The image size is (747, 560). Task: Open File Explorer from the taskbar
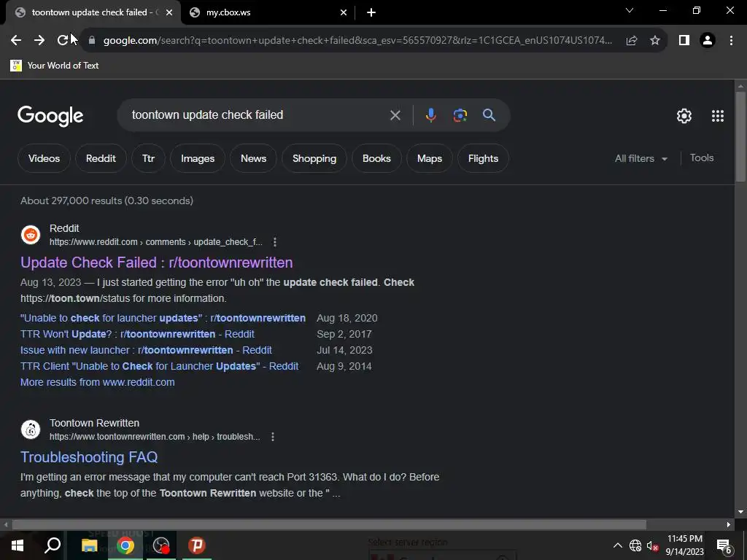coord(89,545)
